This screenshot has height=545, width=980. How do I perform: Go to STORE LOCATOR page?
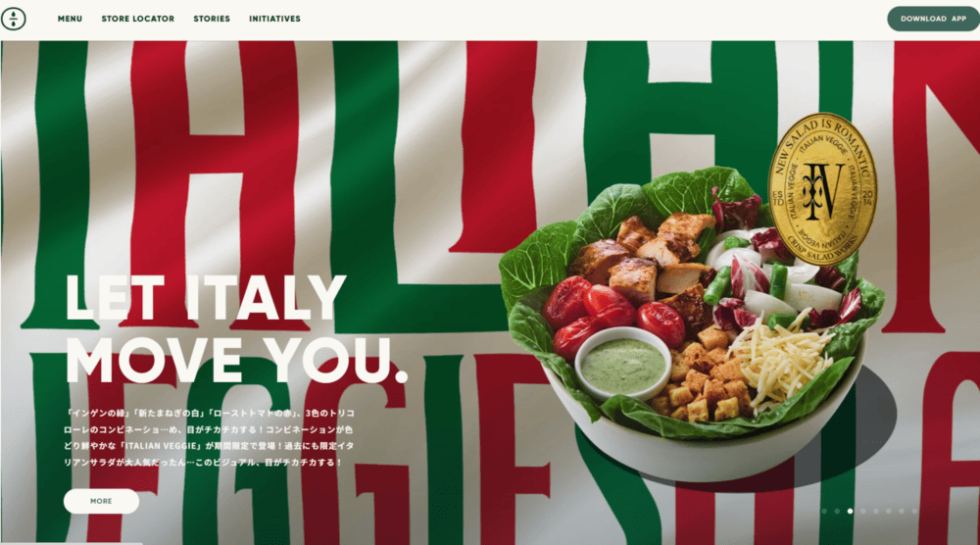[137, 19]
